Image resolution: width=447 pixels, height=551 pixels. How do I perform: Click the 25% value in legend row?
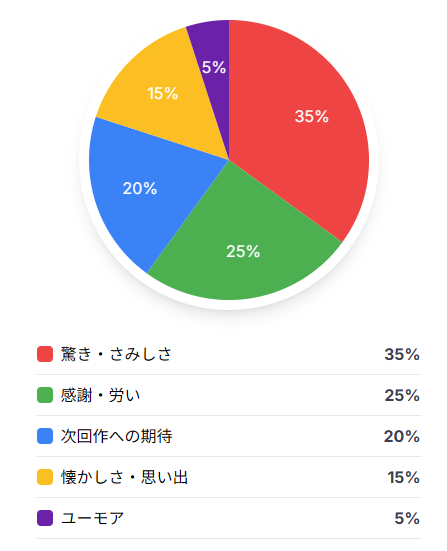point(402,395)
